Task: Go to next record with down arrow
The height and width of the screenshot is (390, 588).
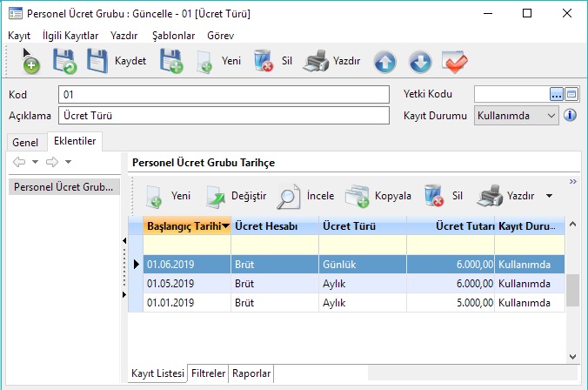Action: click(420, 61)
